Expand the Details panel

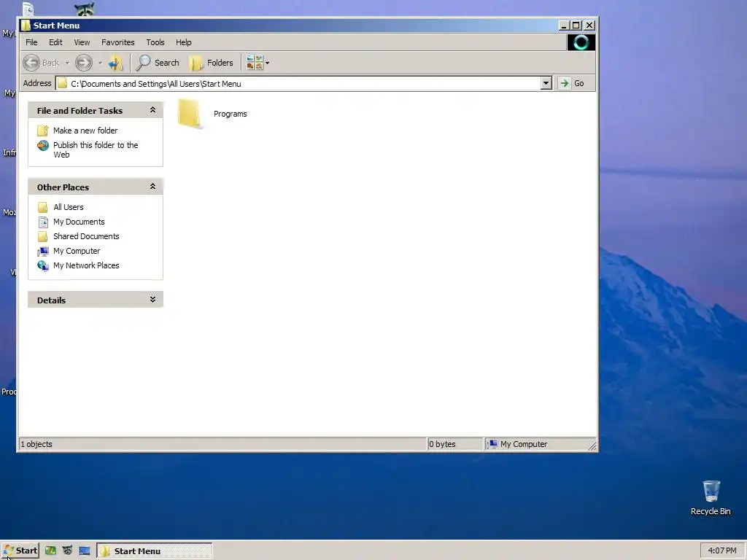(x=153, y=300)
